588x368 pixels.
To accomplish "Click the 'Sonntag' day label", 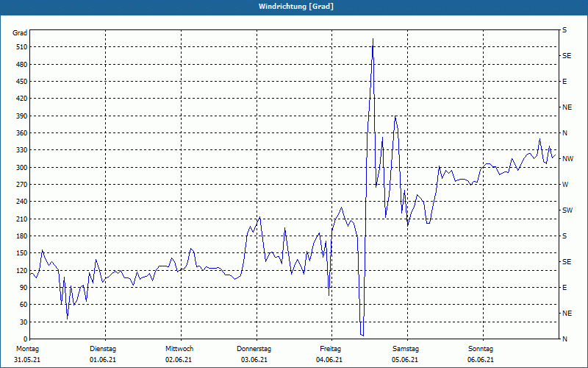I will [481, 349].
